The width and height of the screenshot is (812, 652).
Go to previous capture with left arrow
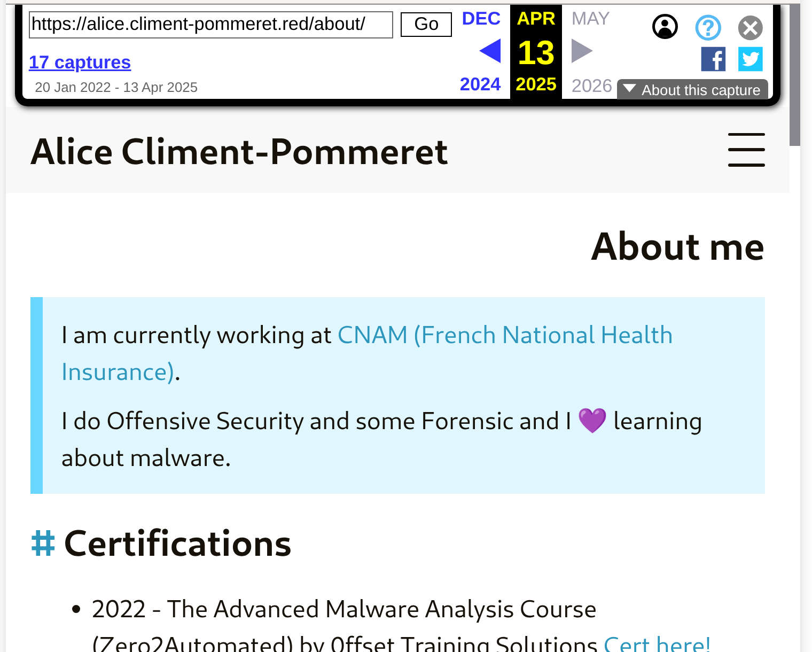[x=489, y=51]
